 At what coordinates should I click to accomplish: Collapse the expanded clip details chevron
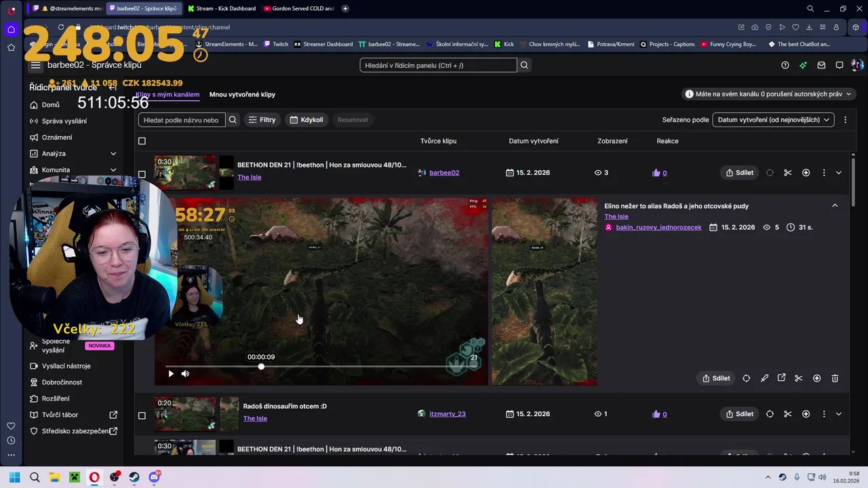point(835,205)
